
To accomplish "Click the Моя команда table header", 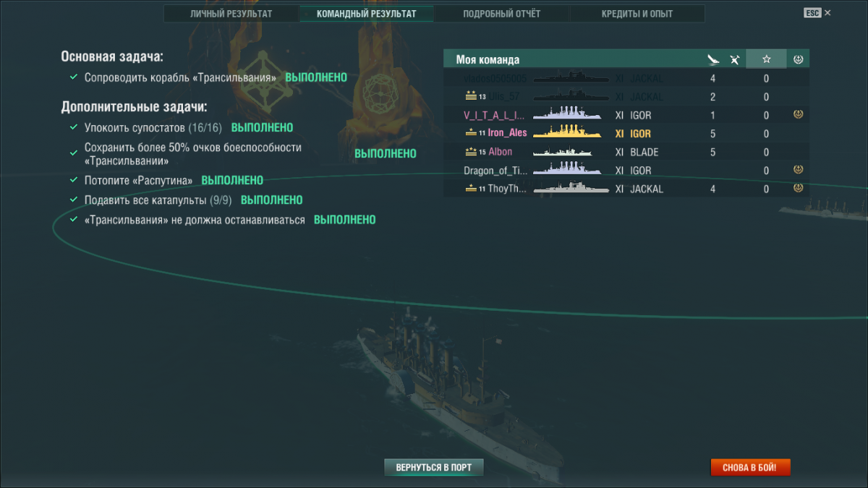I will (x=488, y=59).
